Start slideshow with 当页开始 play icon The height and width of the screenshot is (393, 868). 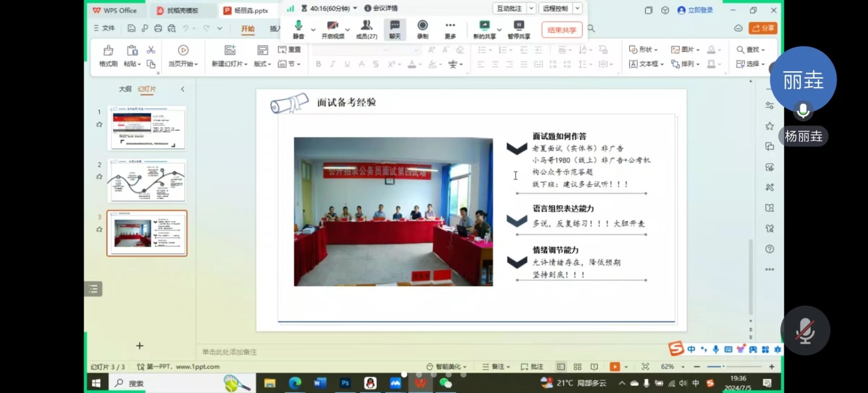[183, 51]
